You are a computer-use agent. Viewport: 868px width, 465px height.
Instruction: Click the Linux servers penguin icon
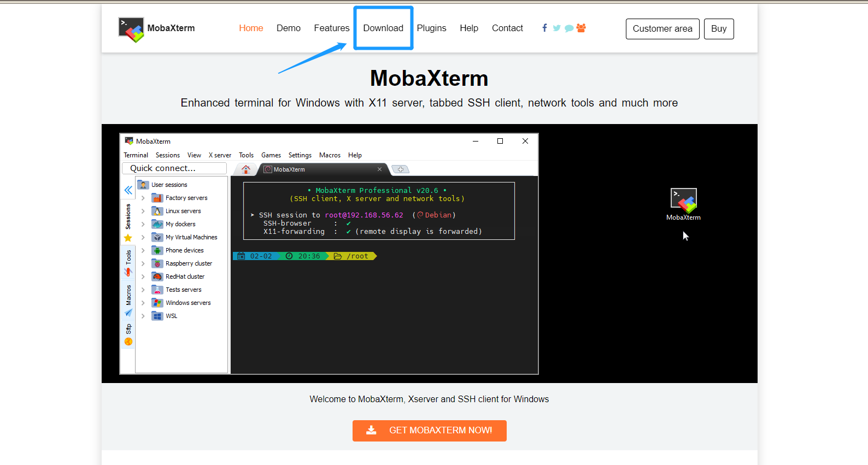(157, 211)
